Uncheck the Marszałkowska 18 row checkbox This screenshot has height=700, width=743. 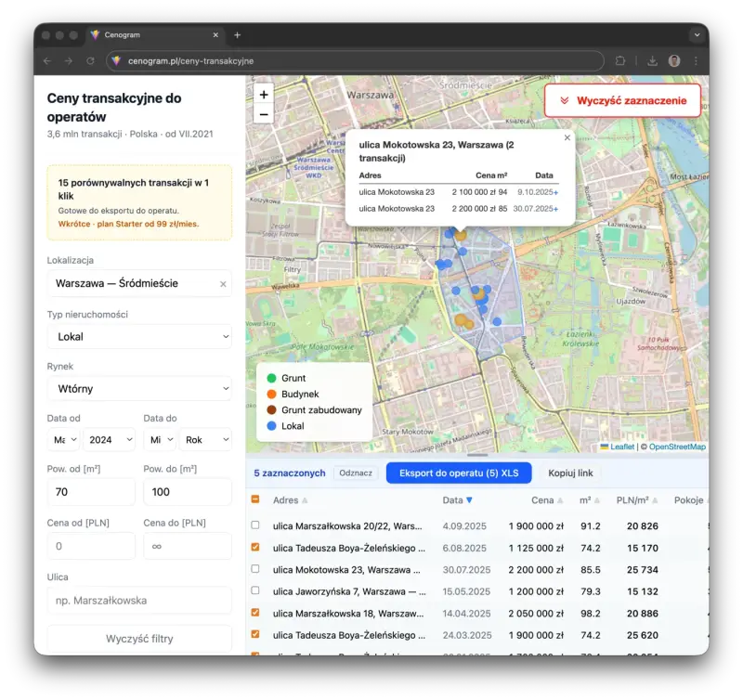[x=255, y=614]
